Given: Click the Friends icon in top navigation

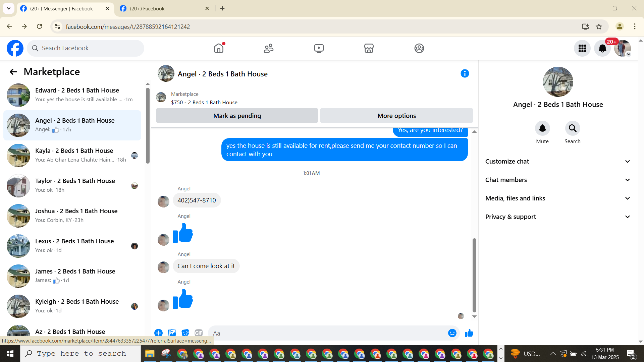Looking at the screenshot, I should [269, 48].
